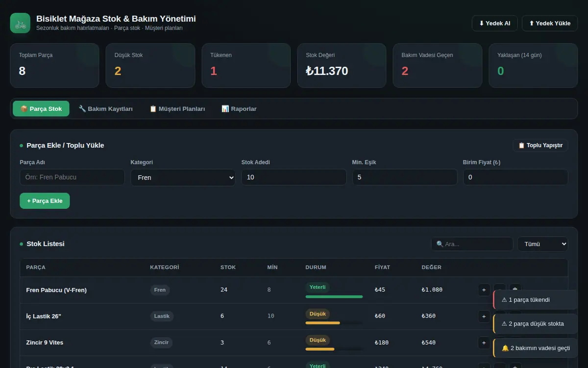Click the ₺1.080 value cell
Screen dimensions: 588x368
coord(432,290)
